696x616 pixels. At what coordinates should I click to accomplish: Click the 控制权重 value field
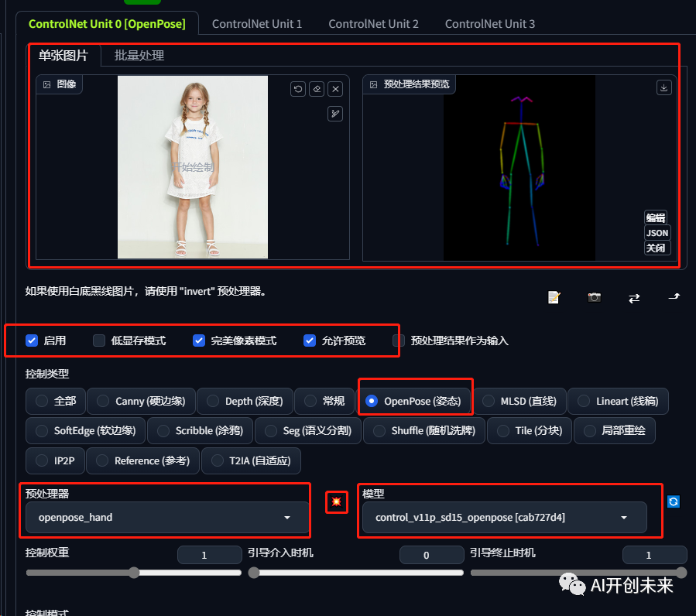point(210,555)
